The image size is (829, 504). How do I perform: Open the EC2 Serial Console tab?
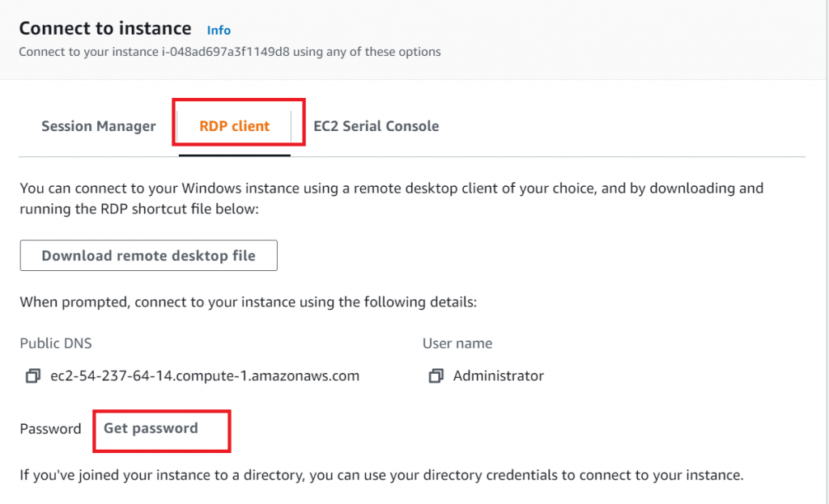(376, 126)
